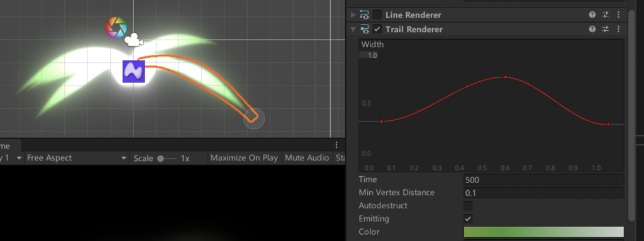Select the camera gizmo in Scene view

coord(133,40)
